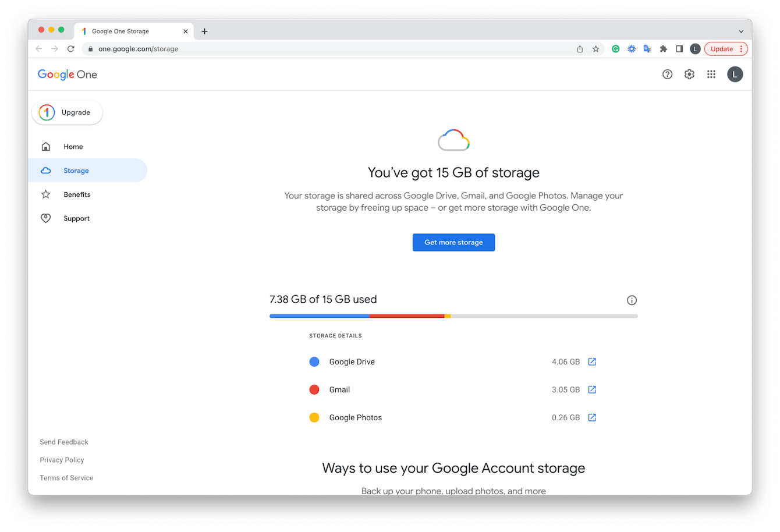
Task: Click the colorful cloud illustration
Action: click(x=453, y=140)
